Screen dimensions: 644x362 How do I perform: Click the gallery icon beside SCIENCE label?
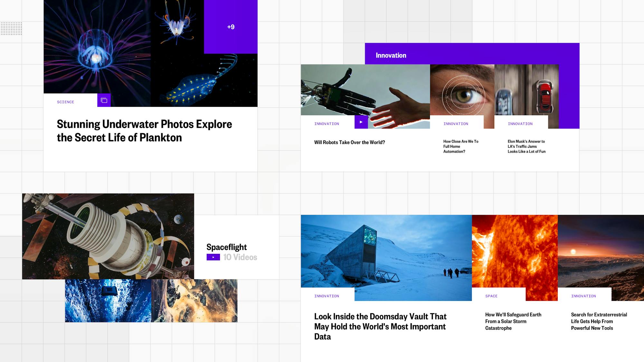104,100
